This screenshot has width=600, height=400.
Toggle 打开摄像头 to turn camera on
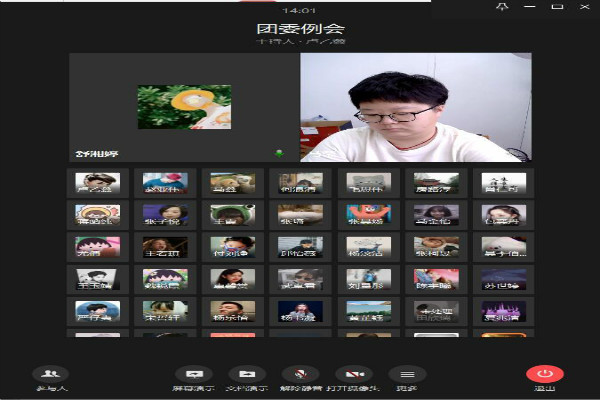coord(353,376)
